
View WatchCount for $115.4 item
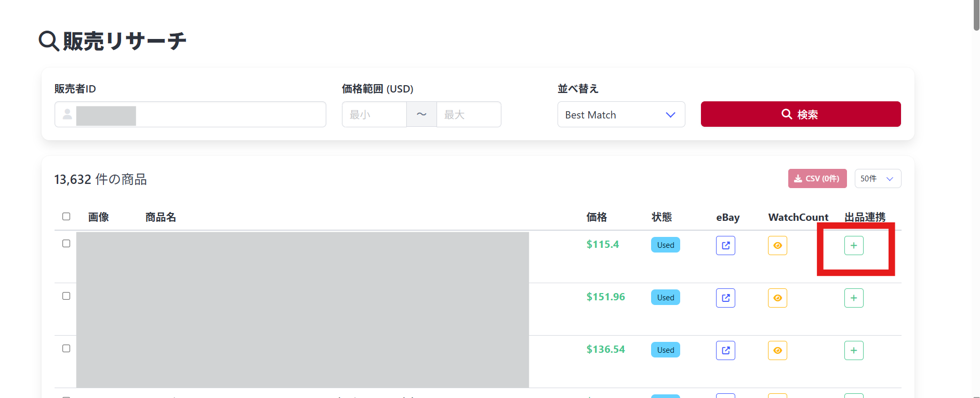point(777,245)
